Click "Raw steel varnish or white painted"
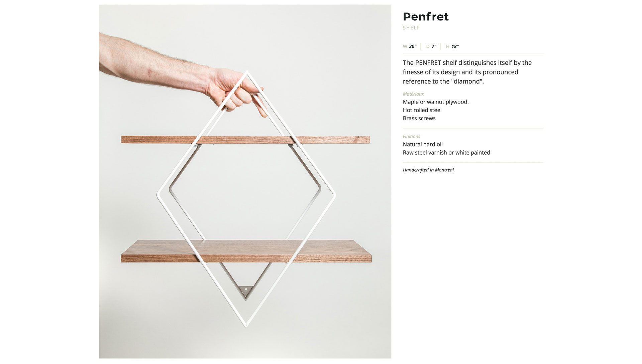 point(446,153)
